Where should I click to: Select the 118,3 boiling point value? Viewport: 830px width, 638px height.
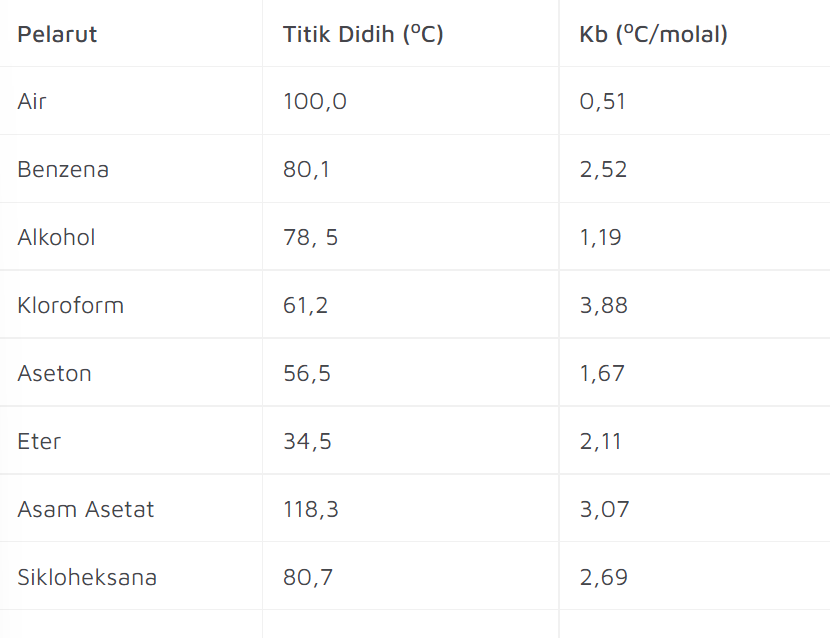tap(311, 509)
